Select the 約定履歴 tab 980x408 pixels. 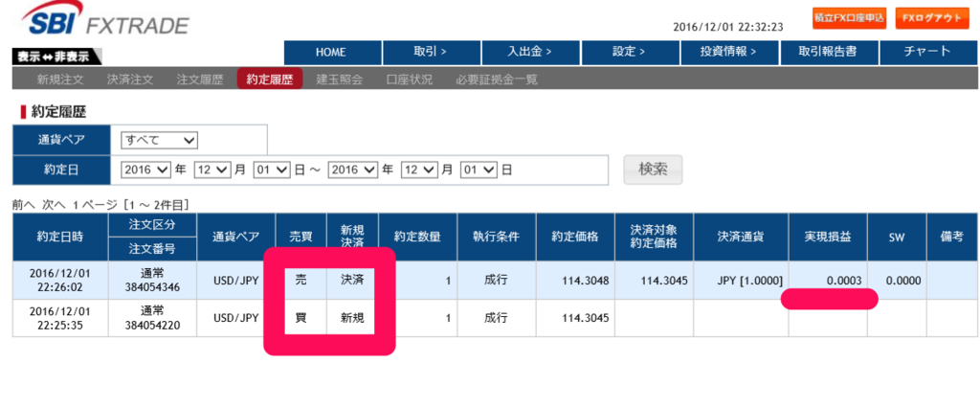pos(270,79)
